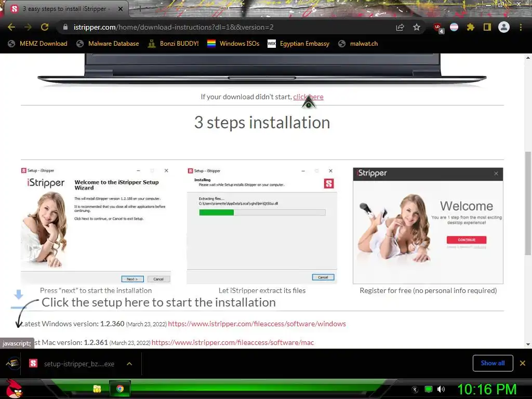Image resolution: width=532 pixels, height=399 pixels.
Task: Click the green monitor tray icon
Action: pos(429,389)
